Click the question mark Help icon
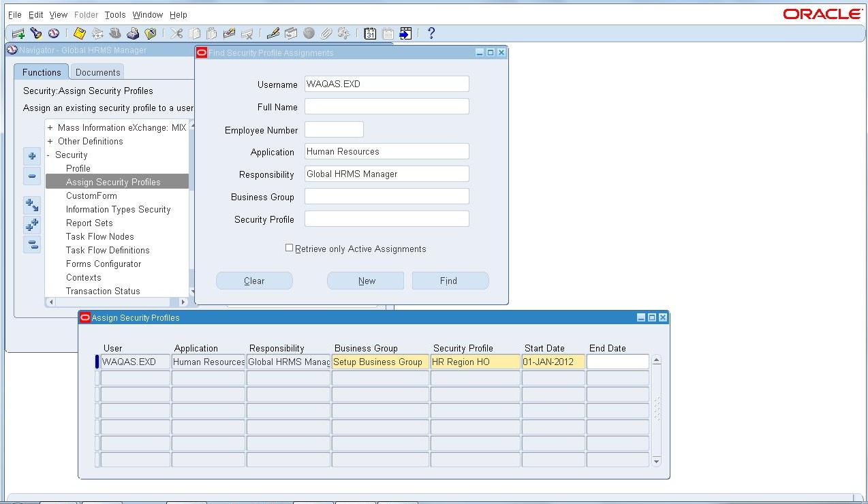The width and height of the screenshot is (868, 504). [431, 33]
